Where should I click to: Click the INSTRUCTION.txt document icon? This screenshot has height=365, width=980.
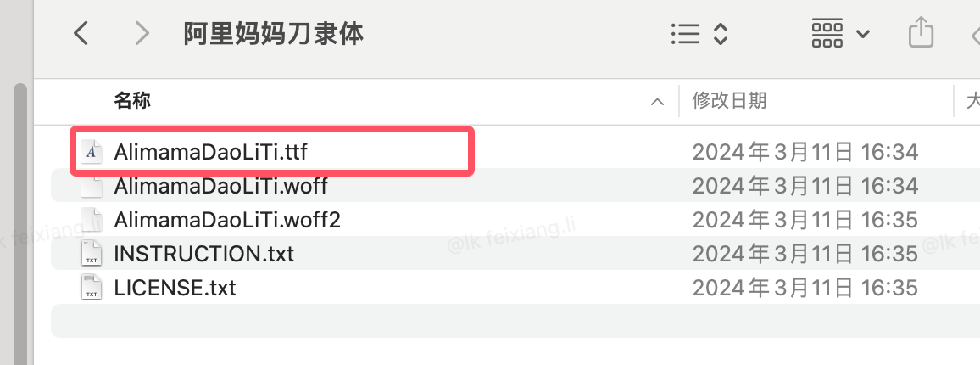coord(92,254)
